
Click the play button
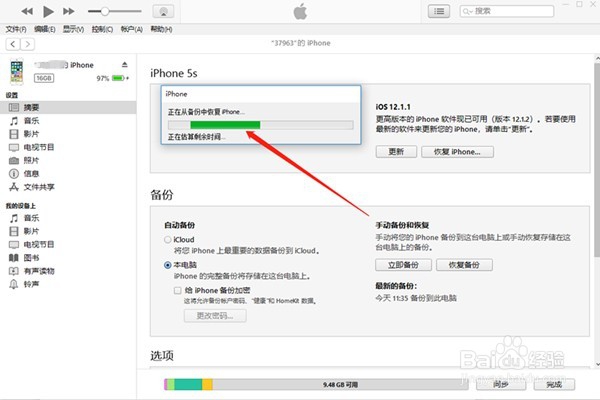tap(48, 11)
